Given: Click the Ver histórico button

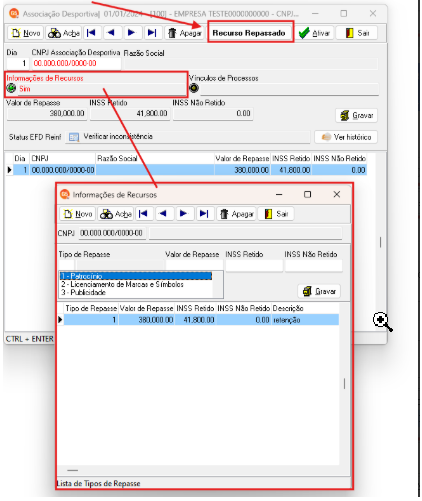Looking at the screenshot, I should tap(346, 137).
